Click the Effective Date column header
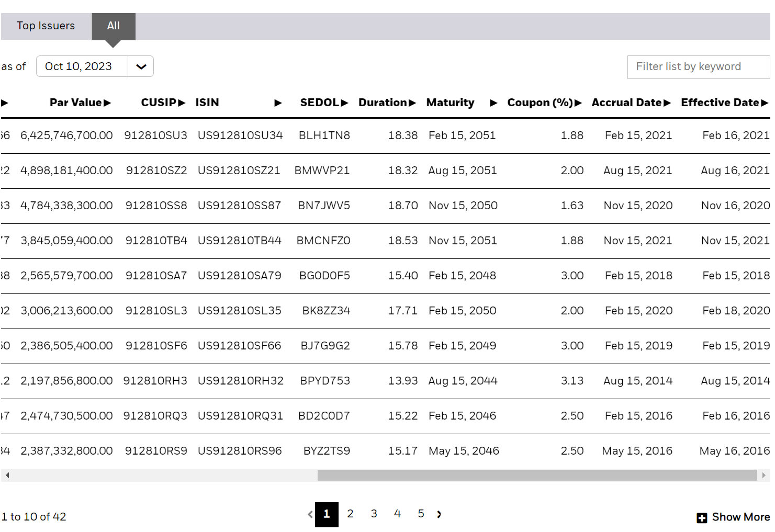 tap(720, 103)
